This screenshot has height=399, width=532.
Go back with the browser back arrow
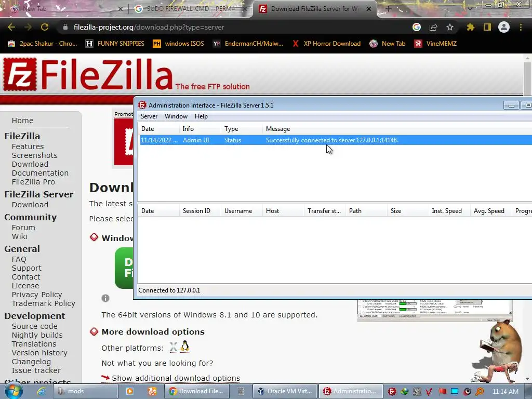11,27
